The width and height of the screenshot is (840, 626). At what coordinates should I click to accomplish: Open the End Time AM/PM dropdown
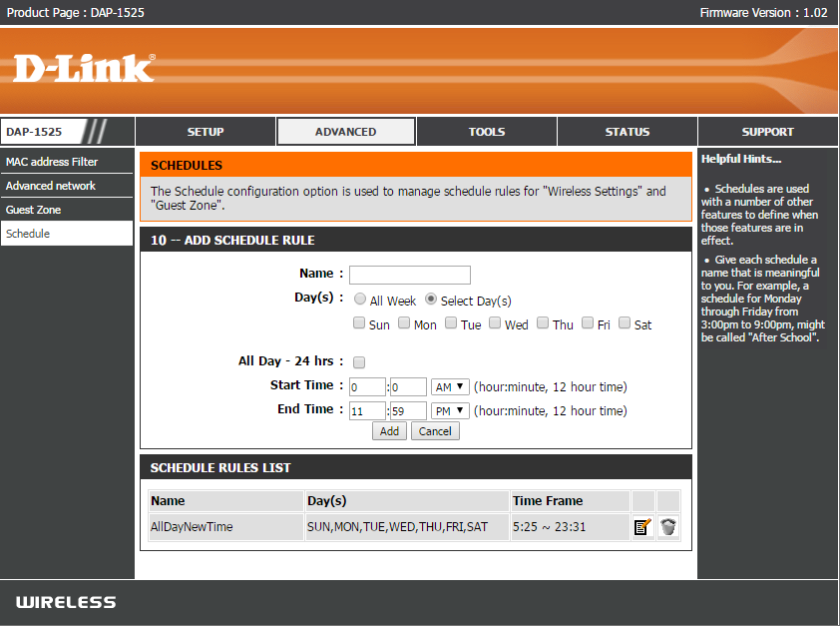[450, 411]
